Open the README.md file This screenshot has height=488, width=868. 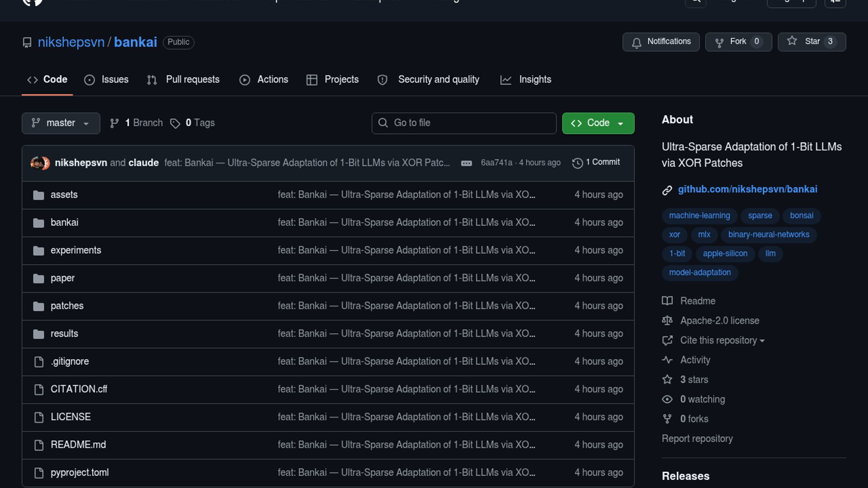coord(78,445)
